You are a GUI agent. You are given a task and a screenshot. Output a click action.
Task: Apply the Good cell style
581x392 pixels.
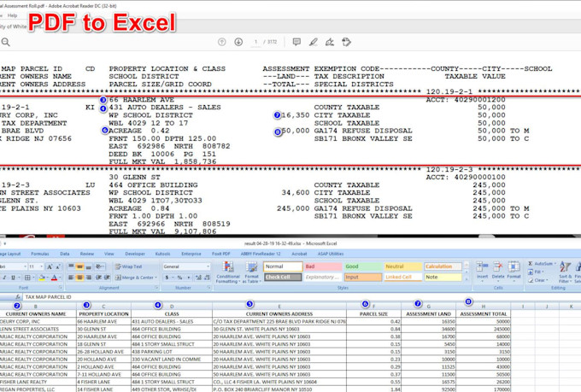[x=363, y=266]
